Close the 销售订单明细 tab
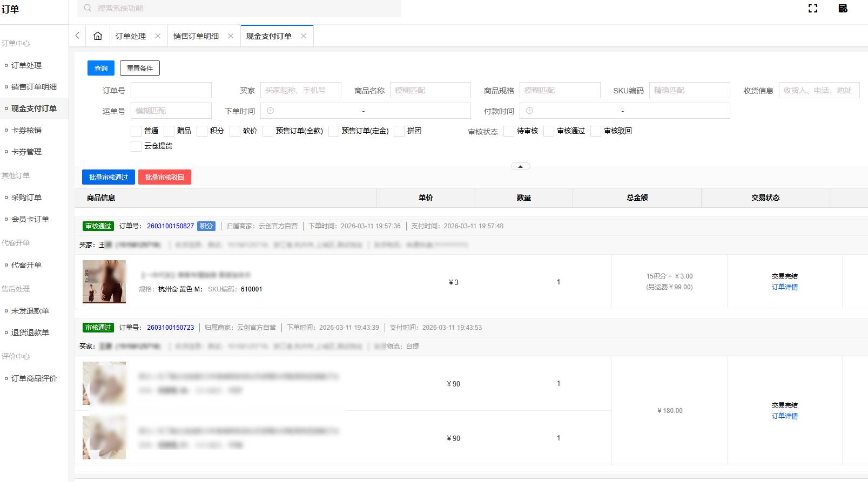 pos(231,36)
